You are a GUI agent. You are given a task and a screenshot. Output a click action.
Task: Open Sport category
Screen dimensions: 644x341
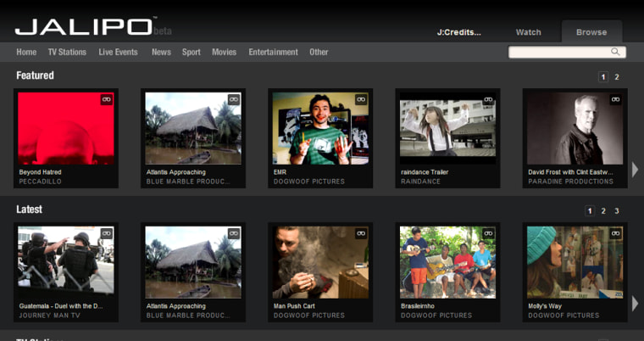coord(192,53)
